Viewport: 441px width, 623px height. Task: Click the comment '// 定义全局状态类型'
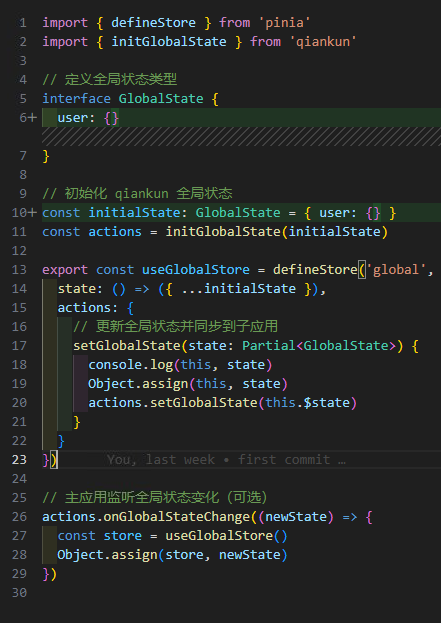110,79
